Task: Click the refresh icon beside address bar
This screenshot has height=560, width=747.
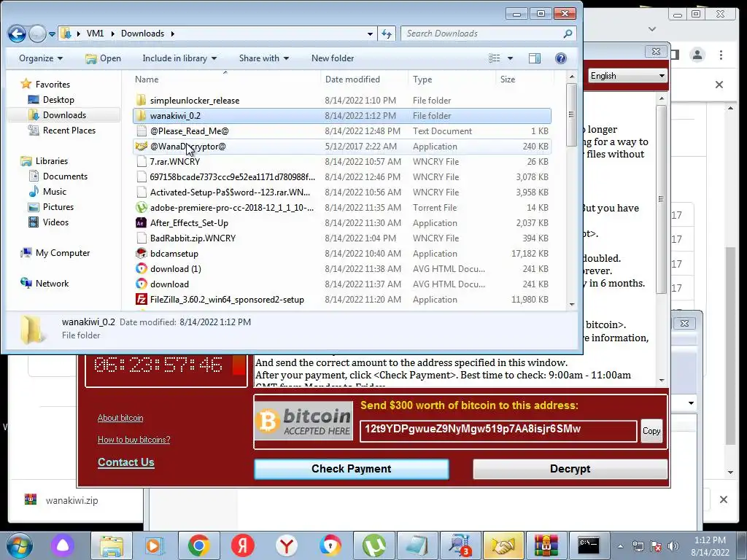Action: tap(387, 34)
